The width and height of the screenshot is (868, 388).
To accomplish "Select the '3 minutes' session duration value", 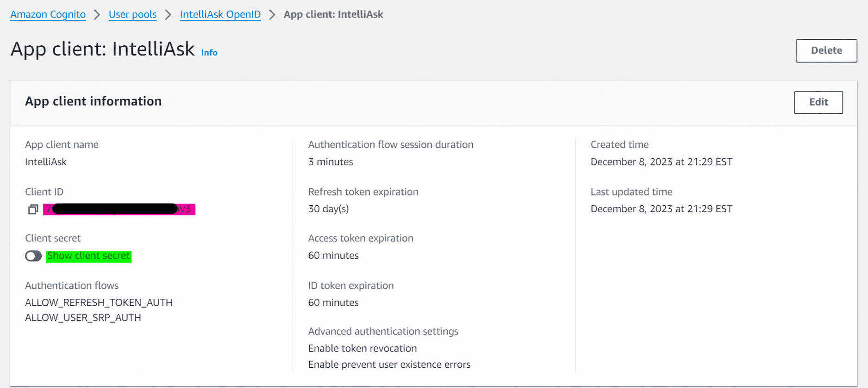I will click(x=331, y=162).
